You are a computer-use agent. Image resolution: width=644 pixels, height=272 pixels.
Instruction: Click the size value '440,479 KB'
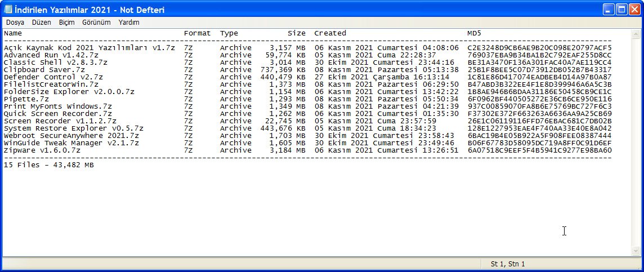pos(283,77)
